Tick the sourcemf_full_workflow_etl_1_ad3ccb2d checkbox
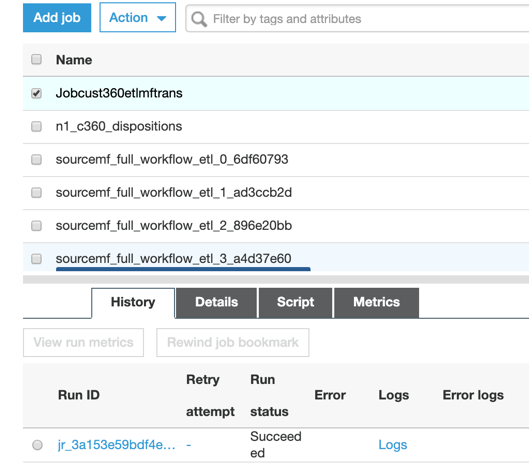The height and width of the screenshot is (468, 529). click(36, 193)
